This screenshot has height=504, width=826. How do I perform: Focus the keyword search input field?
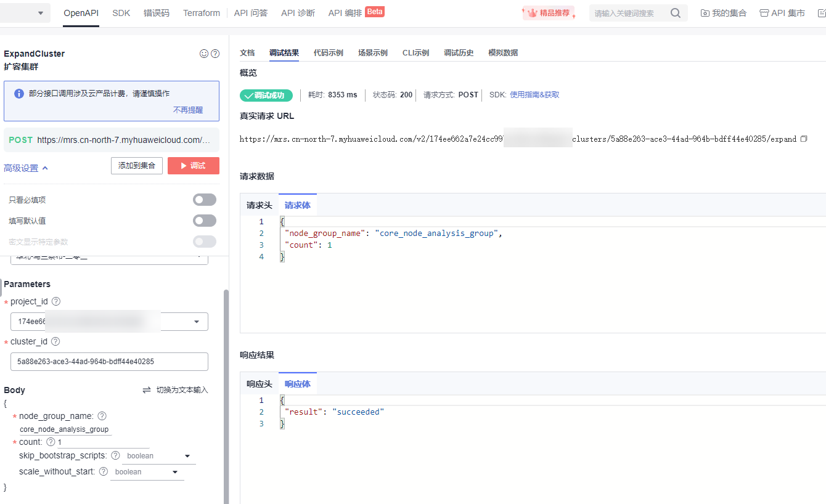(630, 13)
